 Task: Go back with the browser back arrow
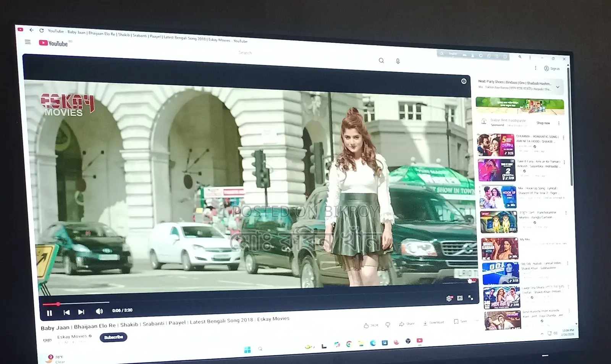pos(31,30)
